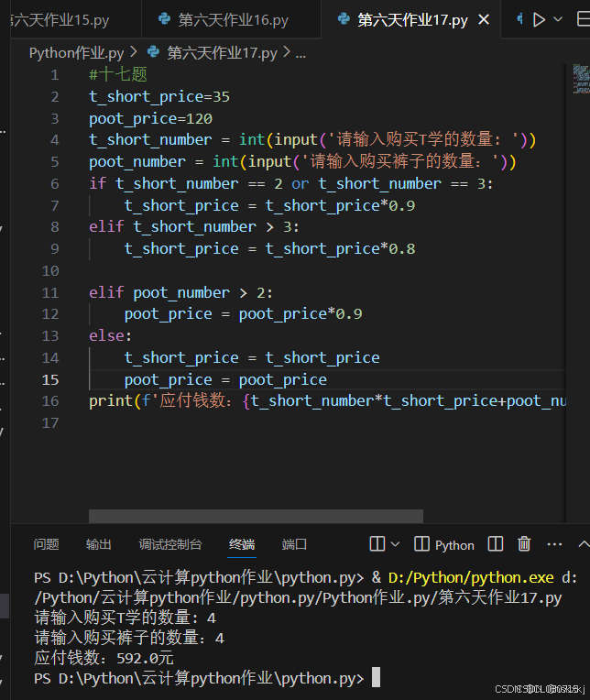Click the 'or' keyword on line 6

tap(300, 183)
